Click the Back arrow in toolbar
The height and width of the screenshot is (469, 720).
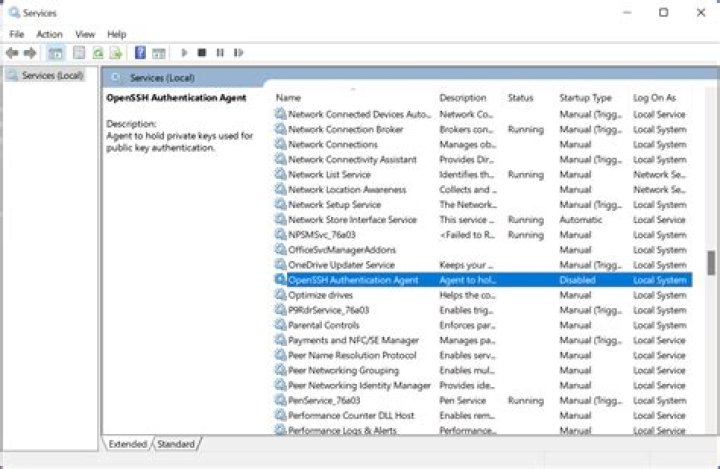pos(13,52)
